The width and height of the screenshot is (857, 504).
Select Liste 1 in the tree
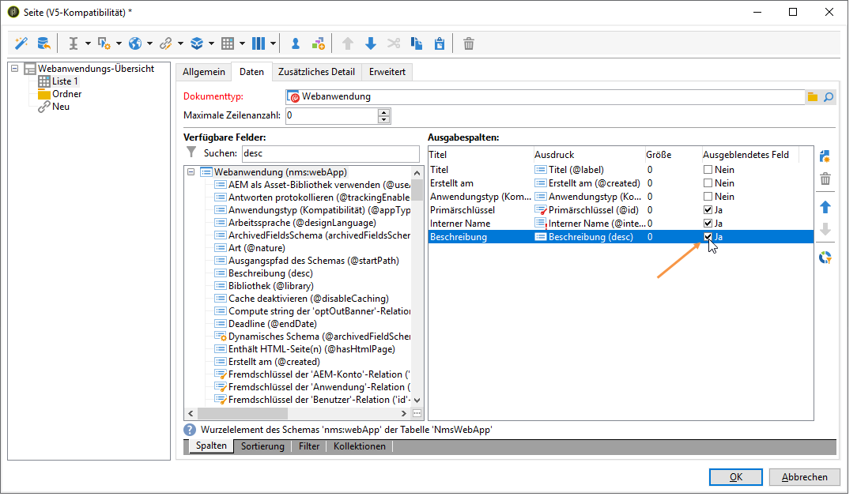(x=65, y=81)
